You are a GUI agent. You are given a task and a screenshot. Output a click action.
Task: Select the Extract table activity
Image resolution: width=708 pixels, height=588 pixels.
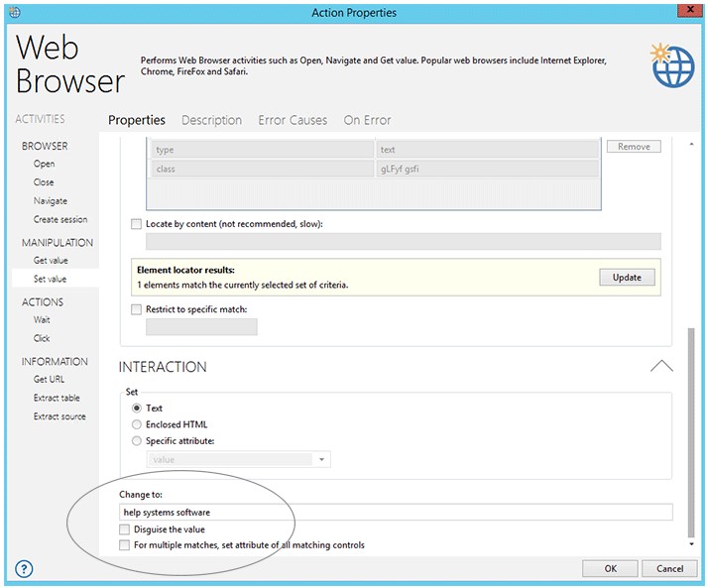[57, 399]
